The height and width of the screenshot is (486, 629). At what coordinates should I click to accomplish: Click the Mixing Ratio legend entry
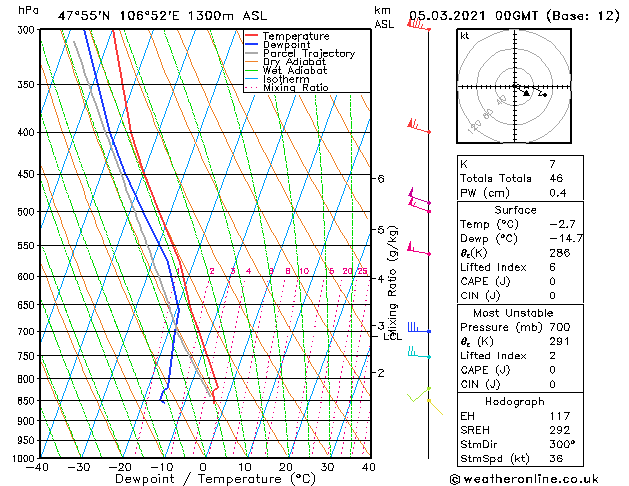pyautogui.click(x=287, y=87)
